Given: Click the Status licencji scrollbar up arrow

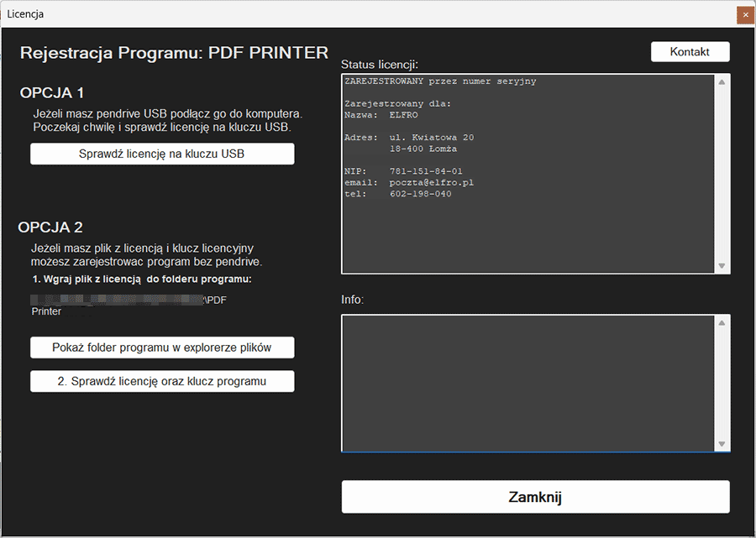Looking at the screenshot, I should tap(722, 82).
